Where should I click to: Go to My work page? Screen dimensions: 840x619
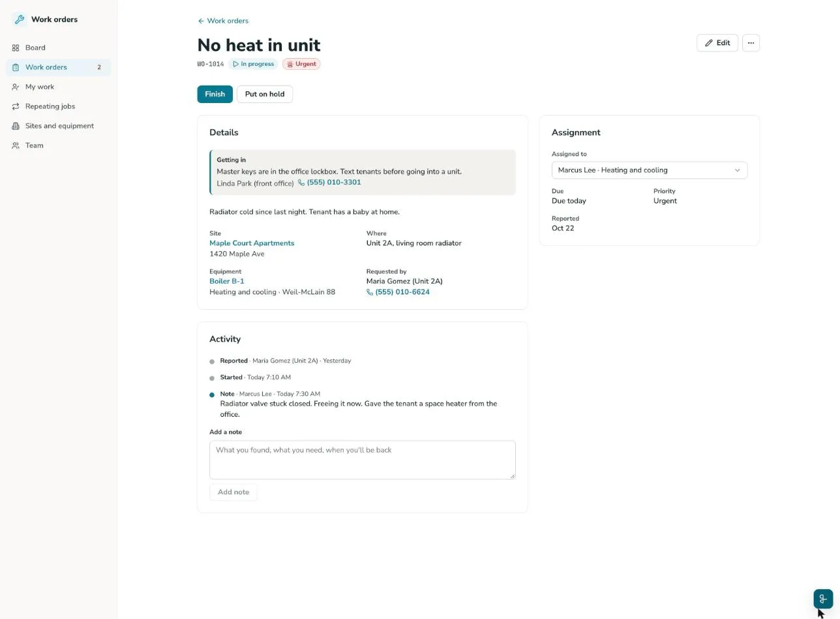pos(59,87)
